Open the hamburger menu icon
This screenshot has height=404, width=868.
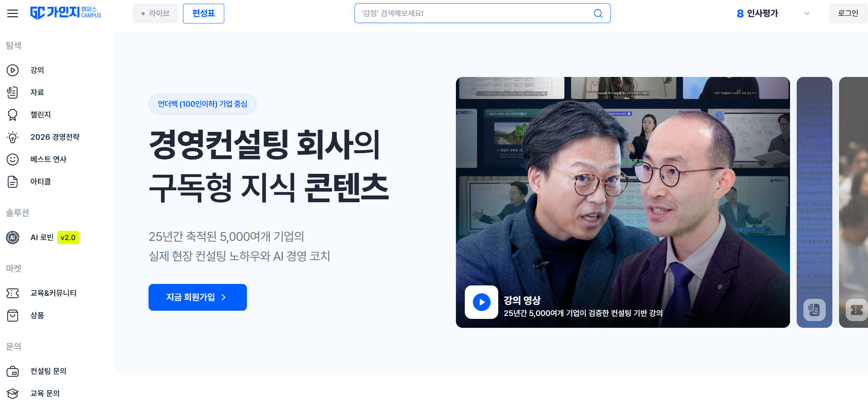[13, 13]
